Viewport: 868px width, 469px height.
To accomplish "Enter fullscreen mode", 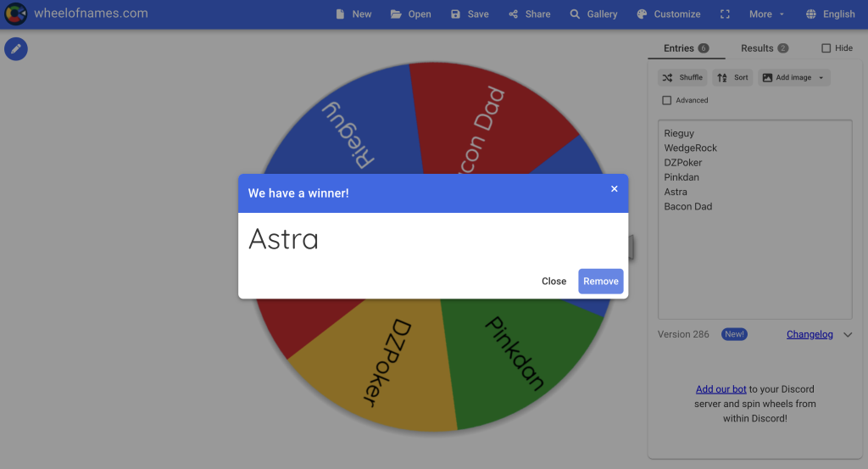I will 725,14.
